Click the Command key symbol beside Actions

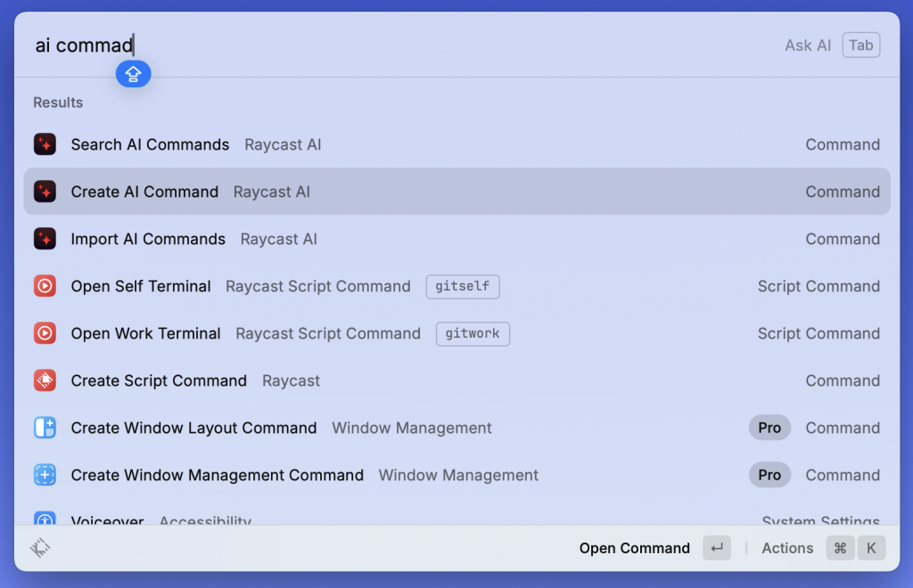[x=840, y=548]
